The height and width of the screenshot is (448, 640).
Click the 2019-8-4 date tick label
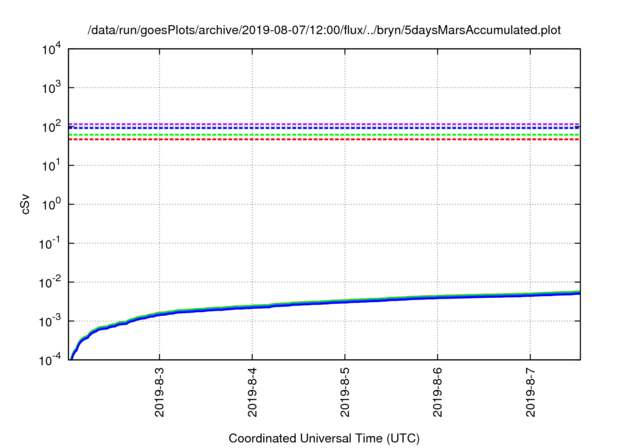(252, 392)
